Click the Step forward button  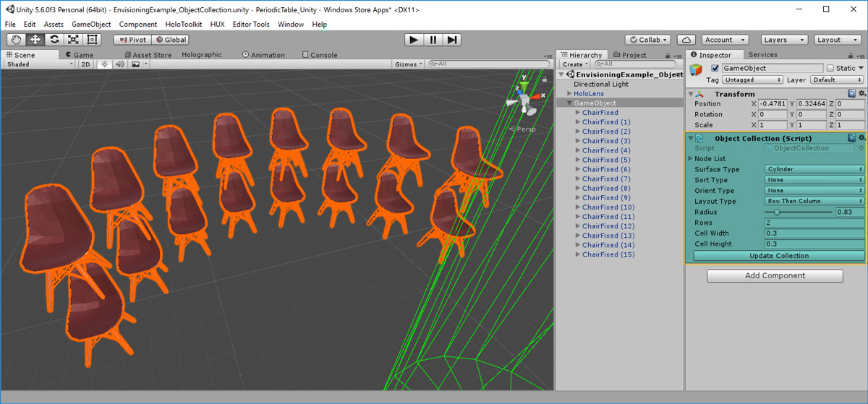[452, 40]
